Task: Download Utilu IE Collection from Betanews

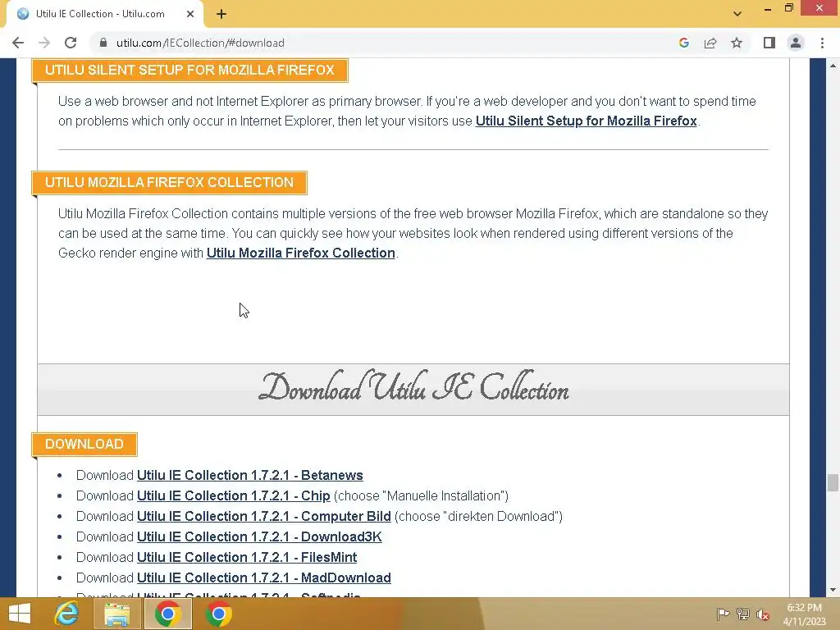Action: click(x=249, y=475)
